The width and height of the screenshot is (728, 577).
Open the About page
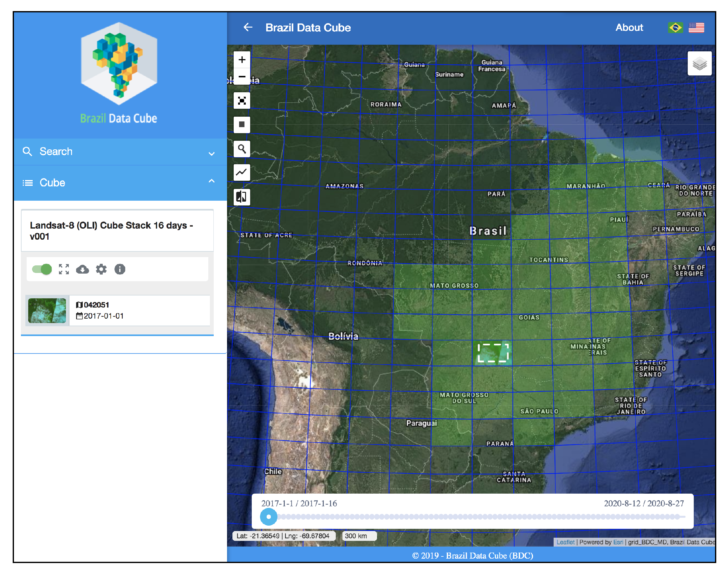[629, 28]
